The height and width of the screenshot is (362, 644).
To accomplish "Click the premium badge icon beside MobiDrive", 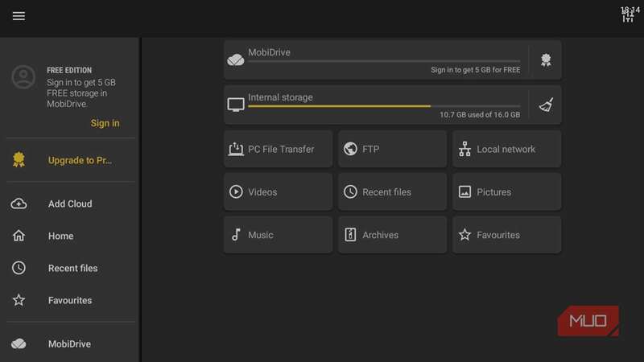I will point(546,60).
